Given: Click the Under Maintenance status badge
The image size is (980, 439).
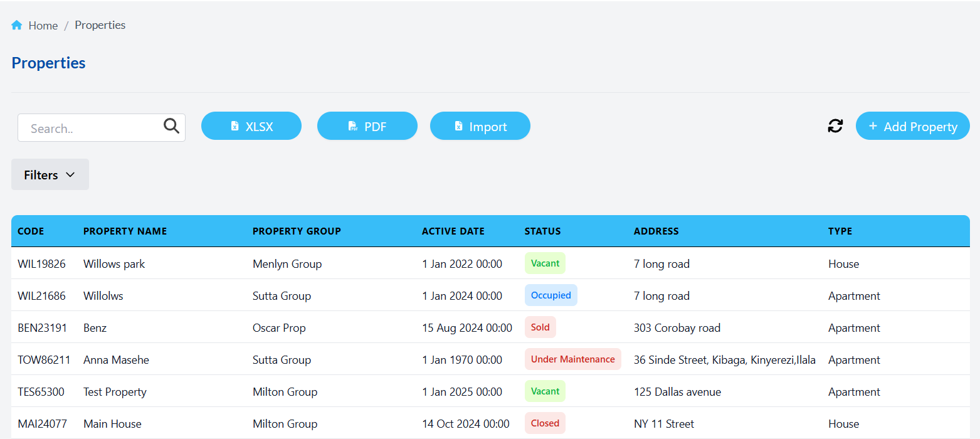Looking at the screenshot, I should (x=572, y=359).
